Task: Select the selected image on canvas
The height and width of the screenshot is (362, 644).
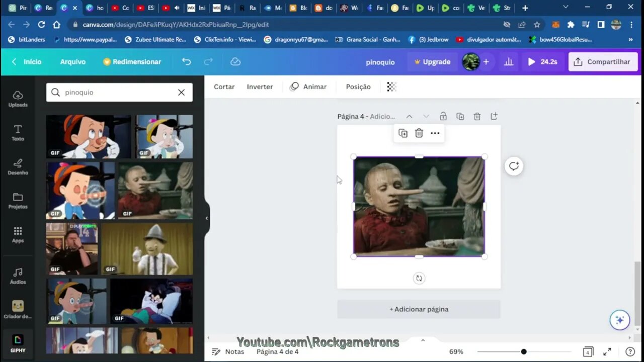Action: point(419,207)
